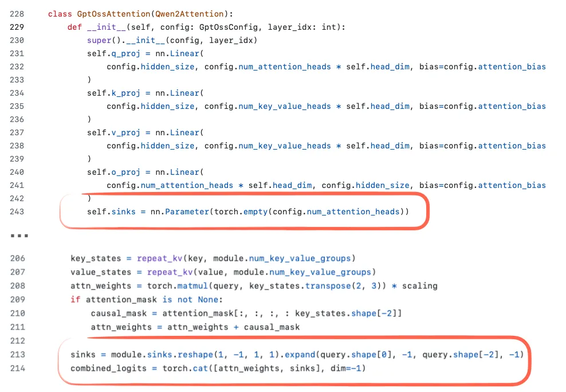Screen dimensions: 566x392
Task: Click line number 239
Action: click(x=17, y=159)
